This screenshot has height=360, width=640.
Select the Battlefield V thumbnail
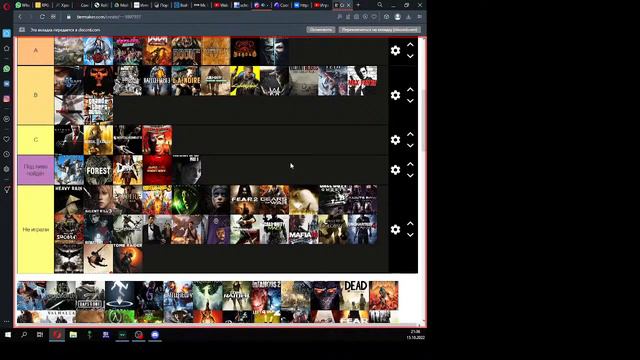(178, 296)
